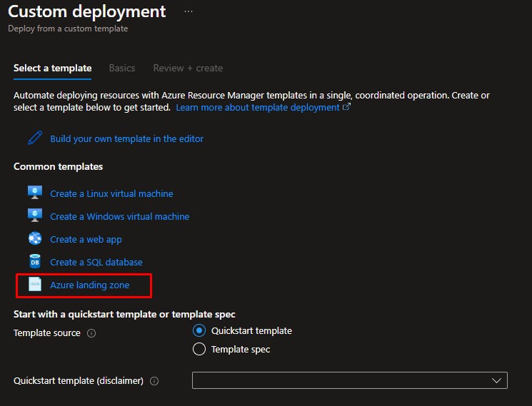Click the SQL database DB icon
532x406 pixels.
pyautogui.click(x=35, y=261)
